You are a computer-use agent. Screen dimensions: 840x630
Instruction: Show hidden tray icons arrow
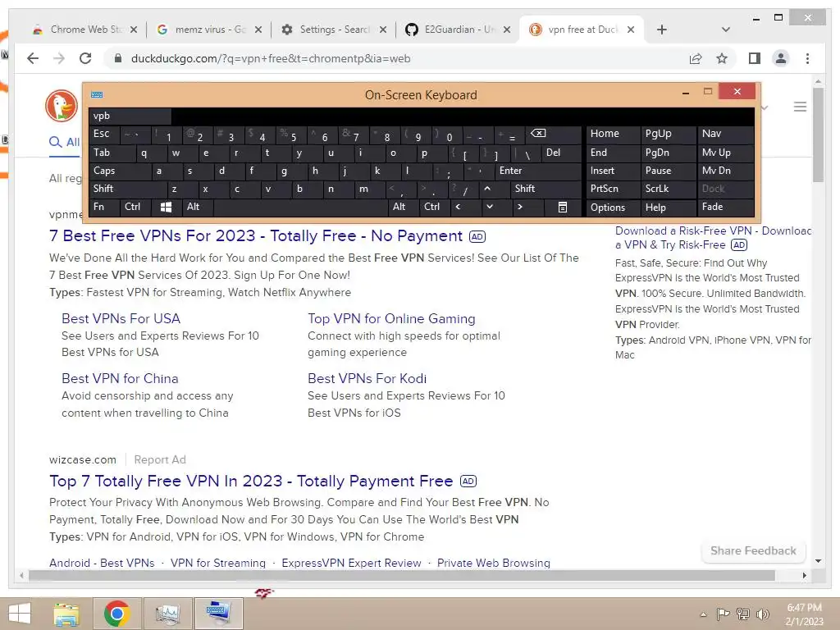pyautogui.click(x=703, y=614)
